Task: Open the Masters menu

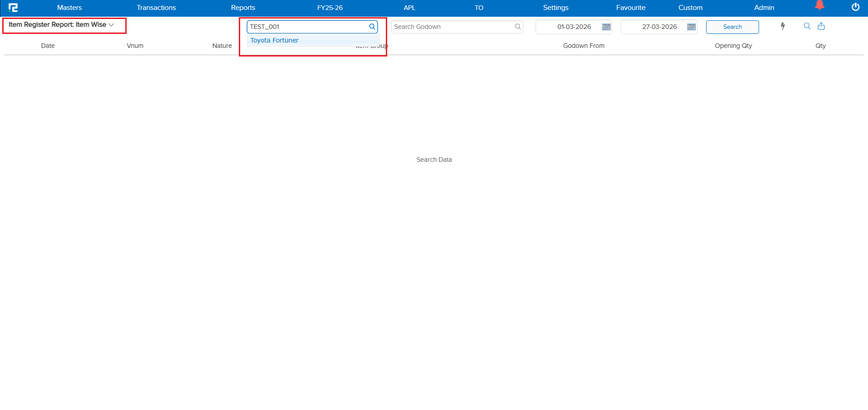Action: 69,8
